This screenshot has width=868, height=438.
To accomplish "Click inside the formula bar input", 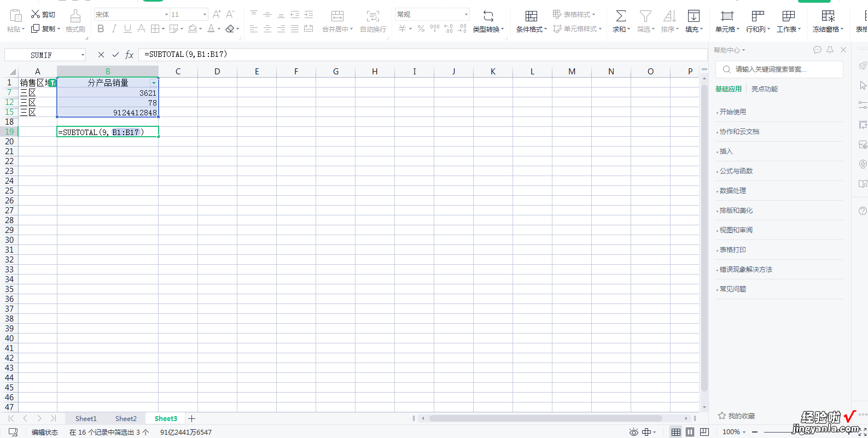I will pyautogui.click(x=423, y=55).
